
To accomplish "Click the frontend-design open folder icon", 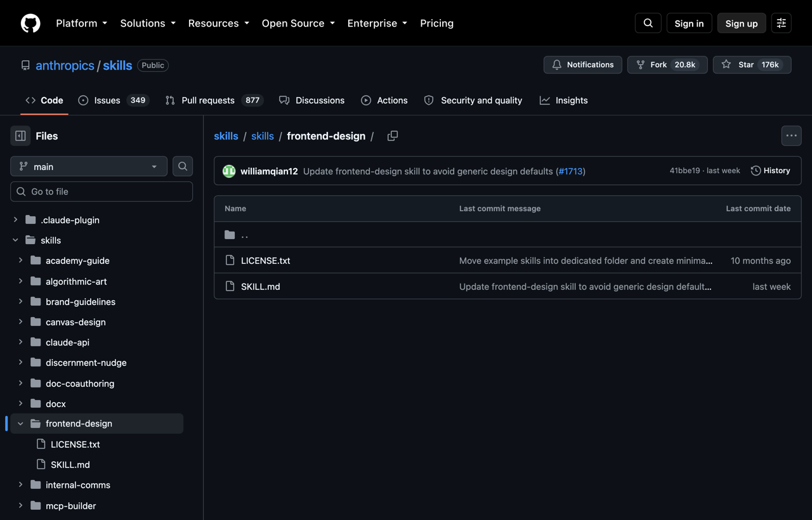I will coord(36,424).
